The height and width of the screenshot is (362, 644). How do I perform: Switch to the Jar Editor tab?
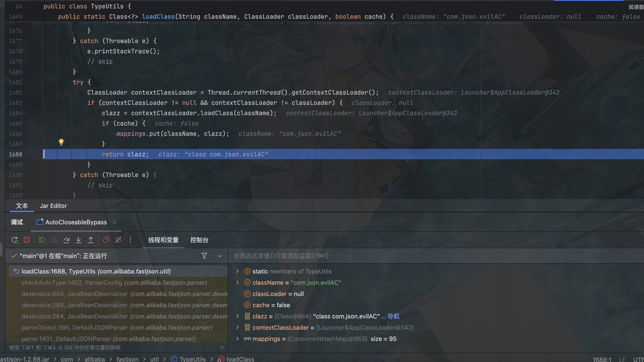pos(53,206)
